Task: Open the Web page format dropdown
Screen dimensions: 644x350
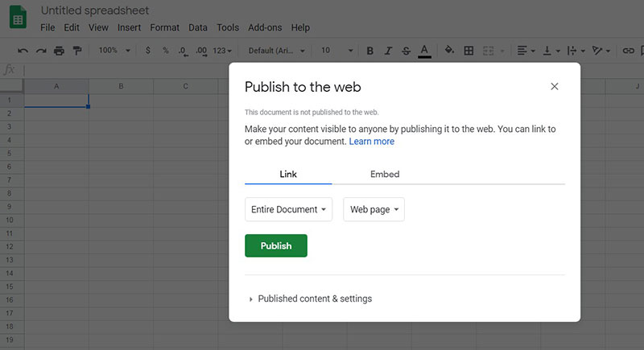Action: tap(374, 209)
